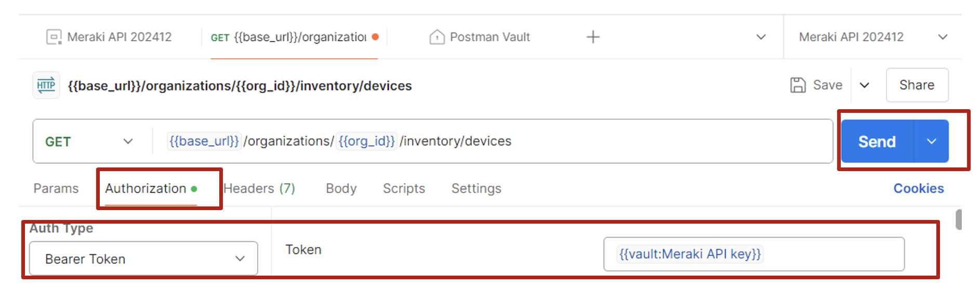This screenshot has height=285, width=980.
Task: Go to the Scripts tab
Action: click(404, 188)
